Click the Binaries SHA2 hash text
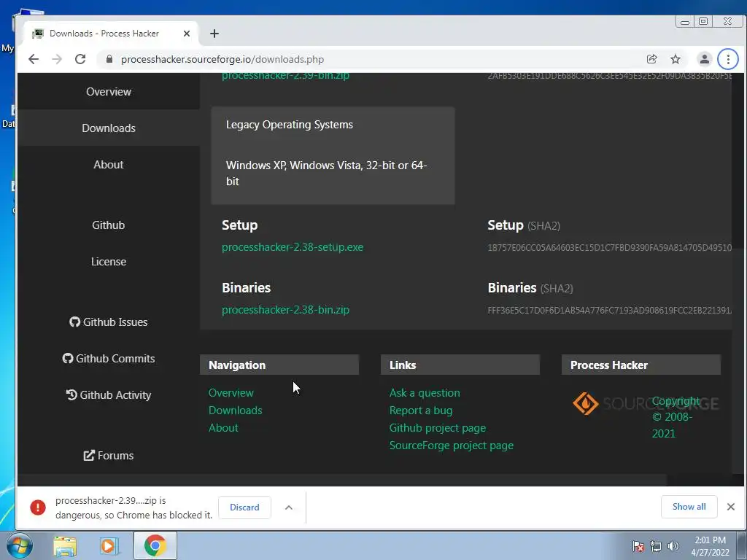Screen dimensions: 747x560 609,311
